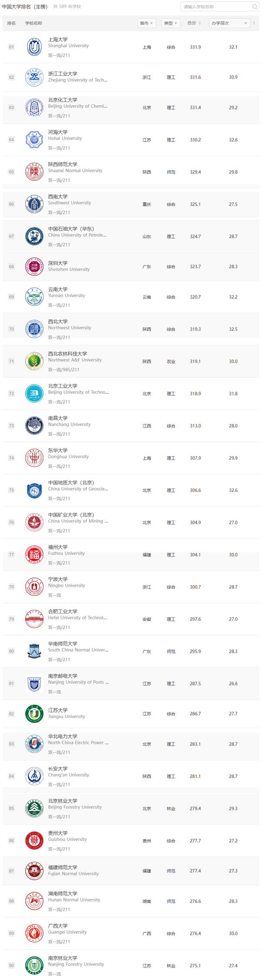Click the Shanghai University logo
The height and width of the screenshot is (980, 261).
tap(34, 47)
